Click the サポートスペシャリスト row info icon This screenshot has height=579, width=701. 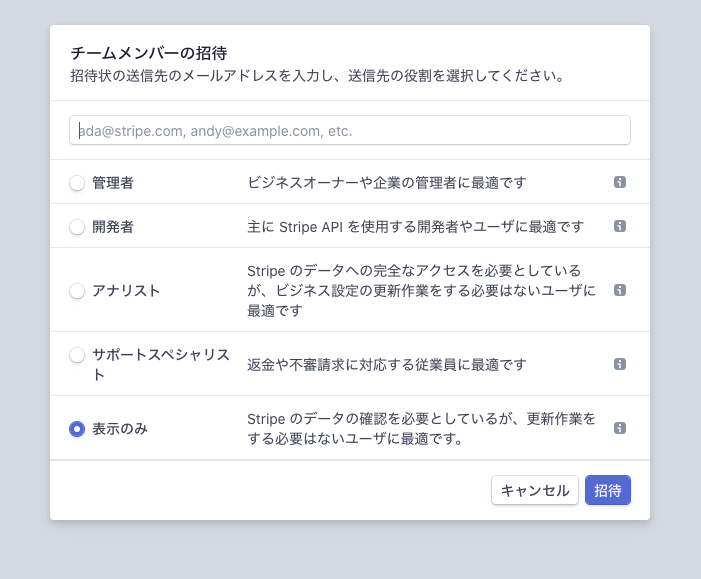click(620, 364)
